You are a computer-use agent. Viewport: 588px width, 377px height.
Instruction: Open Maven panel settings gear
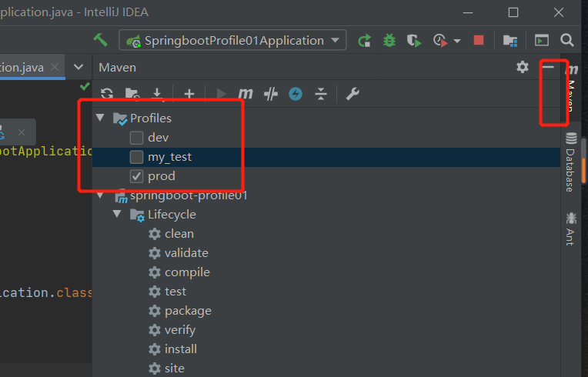pyautogui.click(x=523, y=67)
